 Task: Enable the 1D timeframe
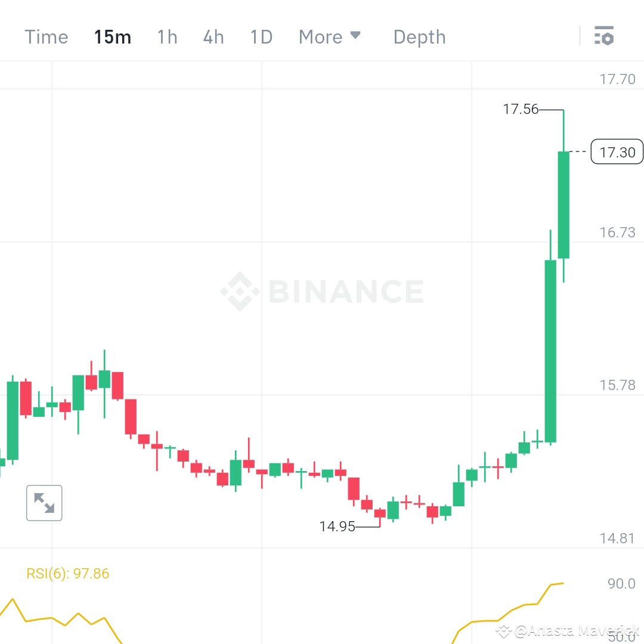(261, 36)
